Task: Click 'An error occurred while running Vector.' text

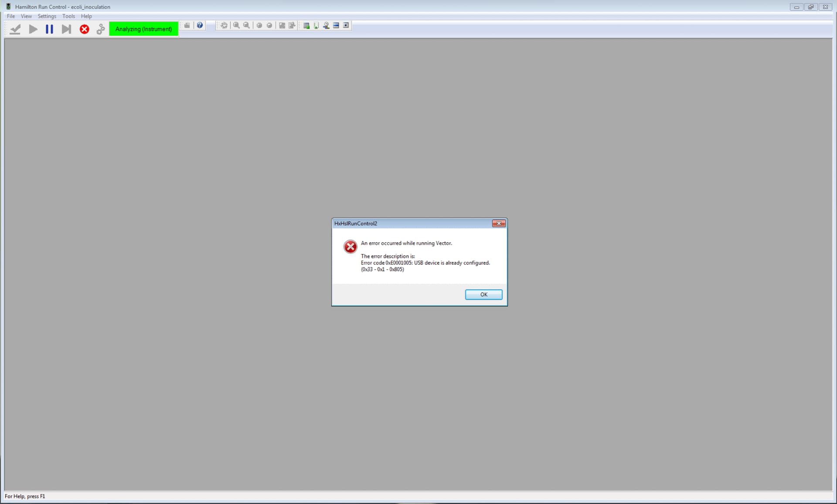Action: (406, 243)
